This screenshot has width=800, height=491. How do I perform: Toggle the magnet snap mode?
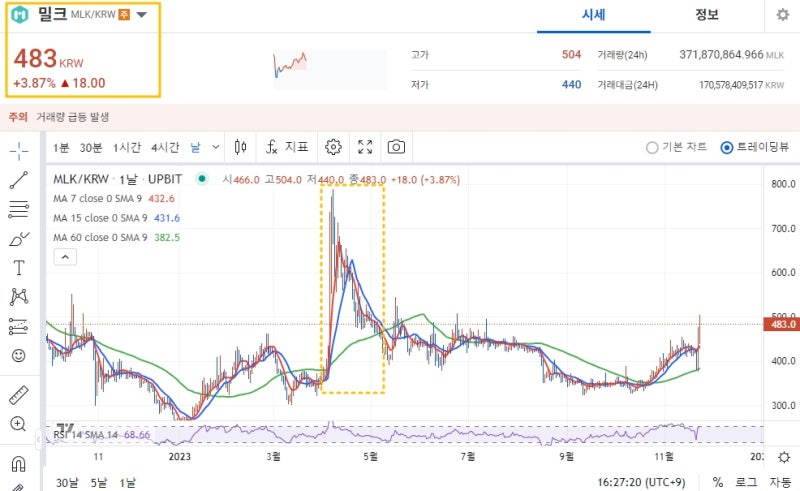18,464
